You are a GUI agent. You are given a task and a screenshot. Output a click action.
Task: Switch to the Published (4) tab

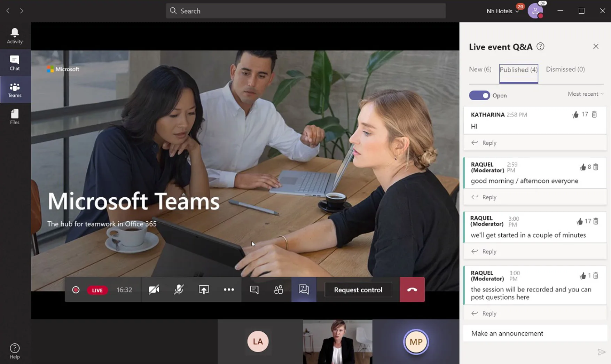click(x=519, y=73)
